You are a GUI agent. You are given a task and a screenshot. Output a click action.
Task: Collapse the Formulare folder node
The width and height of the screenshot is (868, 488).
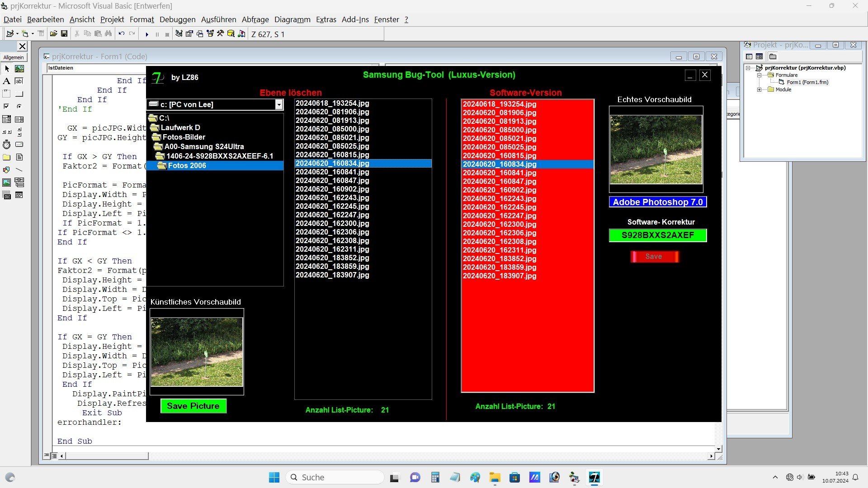pyautogui.click(x=759, y=75)
